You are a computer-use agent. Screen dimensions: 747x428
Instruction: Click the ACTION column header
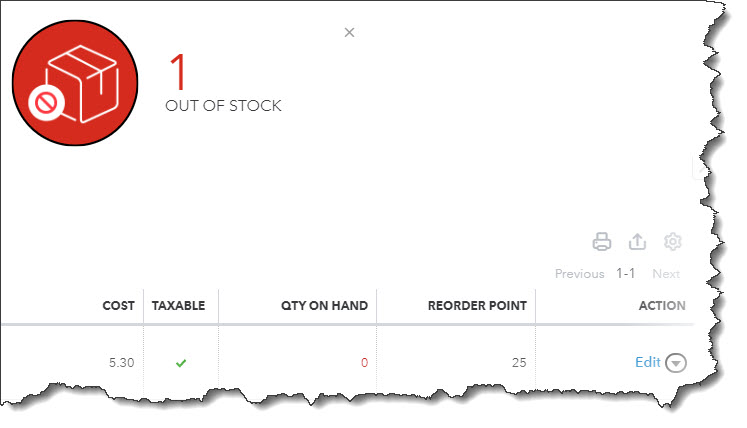[x=662, y=306]
